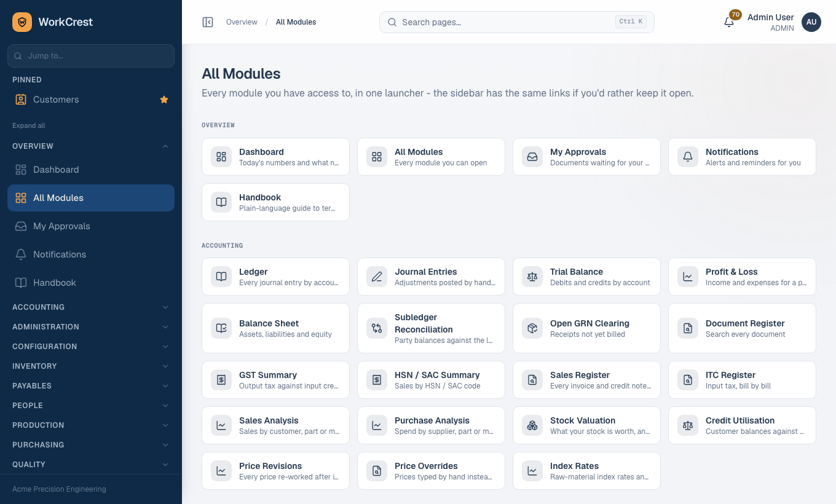Open the Open GRN Clearing box icon
The width and height of the screenshot is (836, 504).
(532, 328)
